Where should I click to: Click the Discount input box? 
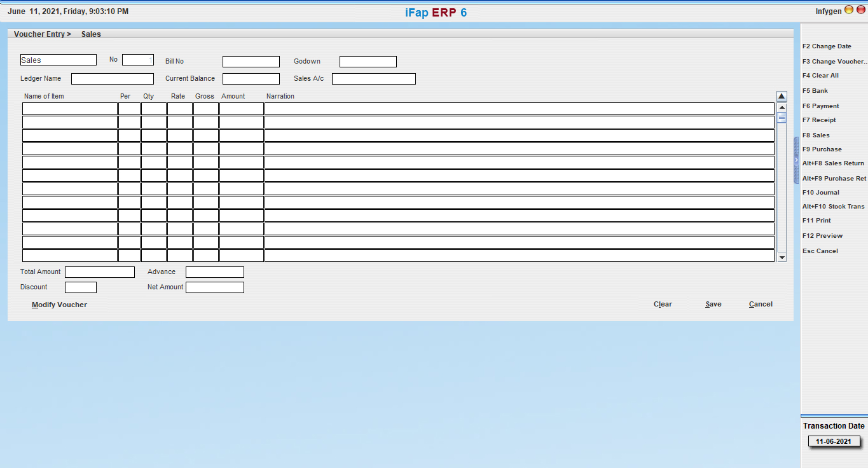pyautogui.click(x=81, y=287)
